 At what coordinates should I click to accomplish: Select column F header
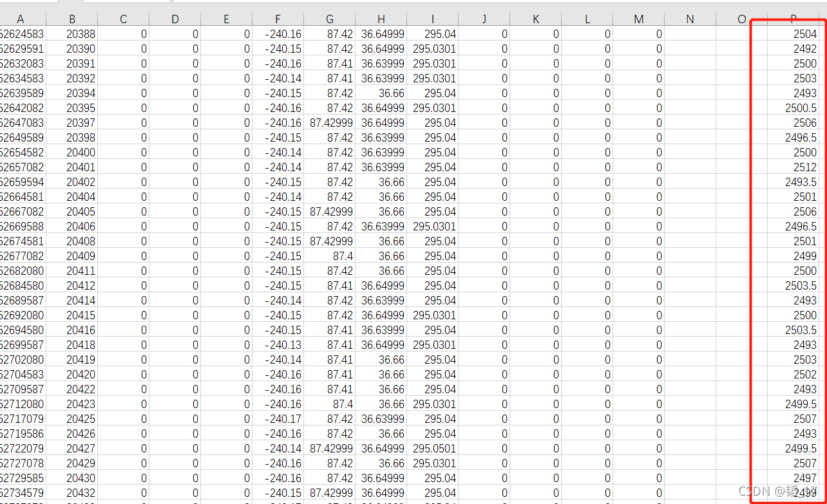278,19
